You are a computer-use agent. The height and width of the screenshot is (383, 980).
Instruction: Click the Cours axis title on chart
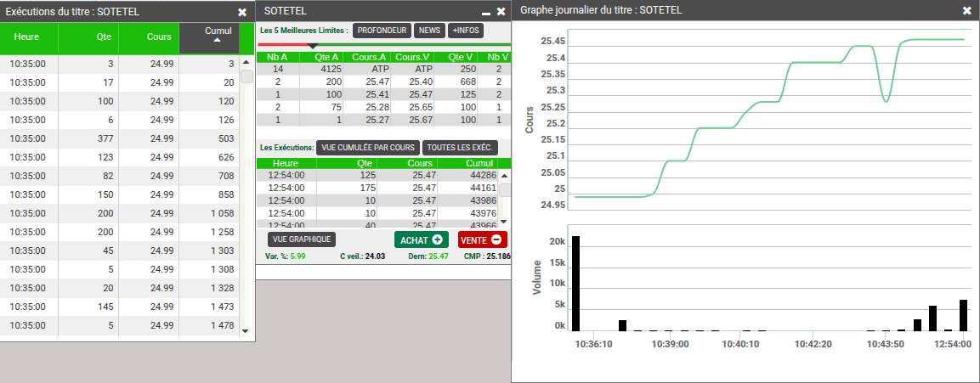[529, 121]
